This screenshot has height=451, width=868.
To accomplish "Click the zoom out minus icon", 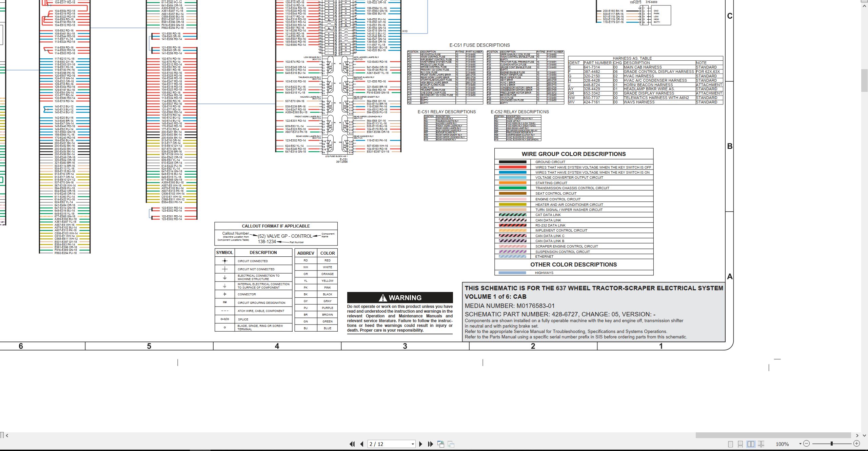I will 807,444.
